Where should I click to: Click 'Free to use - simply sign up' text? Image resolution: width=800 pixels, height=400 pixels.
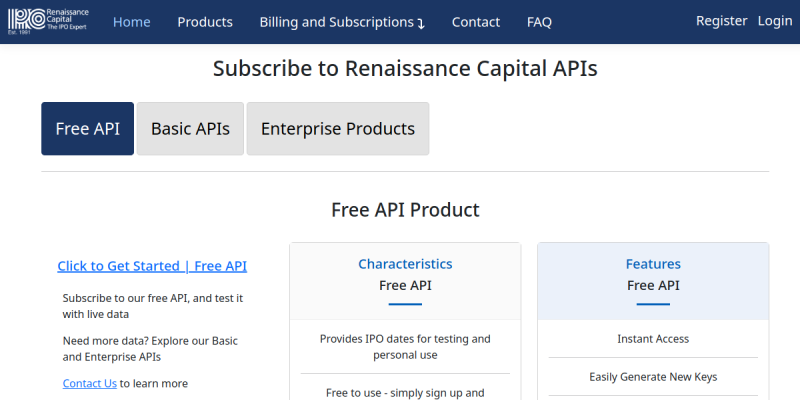(405, 393)
